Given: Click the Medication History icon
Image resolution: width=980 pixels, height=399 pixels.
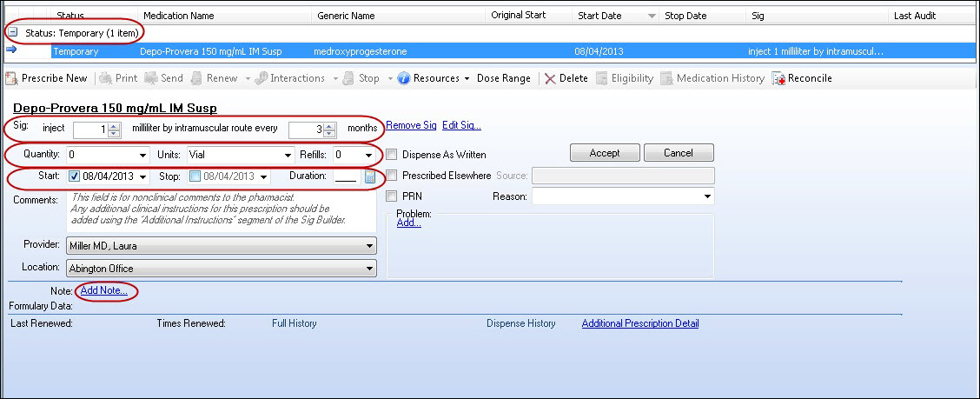Looking at the screenshot, I should click(667, 78).
